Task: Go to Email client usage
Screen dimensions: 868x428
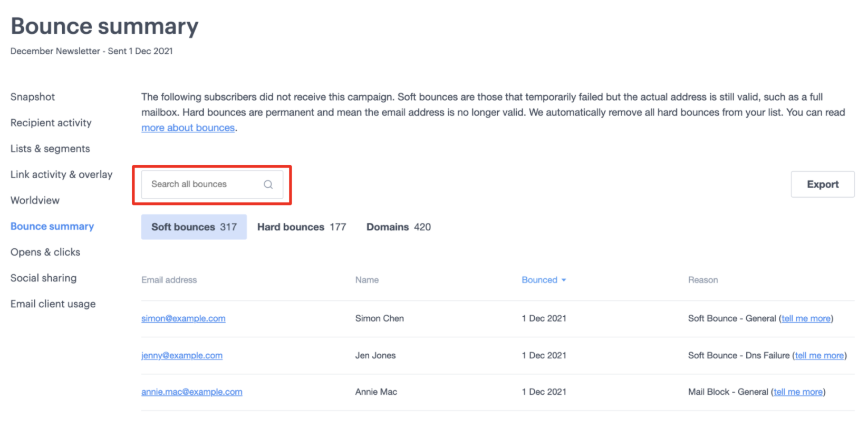Action: (x=53, y=304)
